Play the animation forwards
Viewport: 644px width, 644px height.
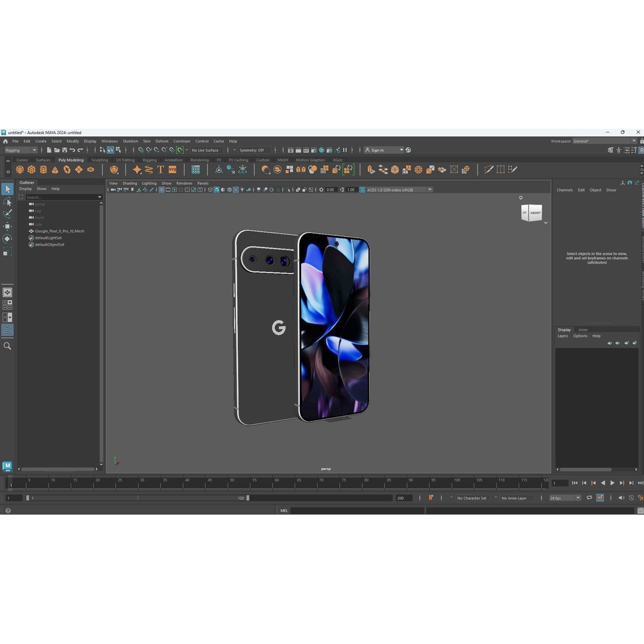click(x=612, y=483)
